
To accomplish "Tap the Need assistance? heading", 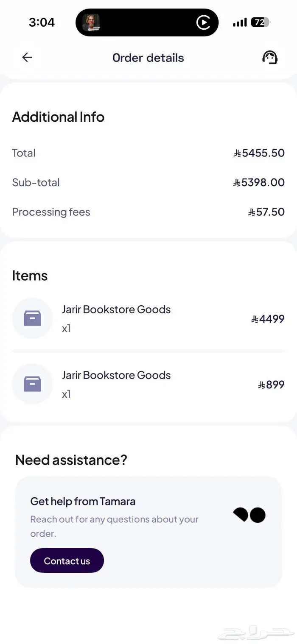I will [71, 460].
